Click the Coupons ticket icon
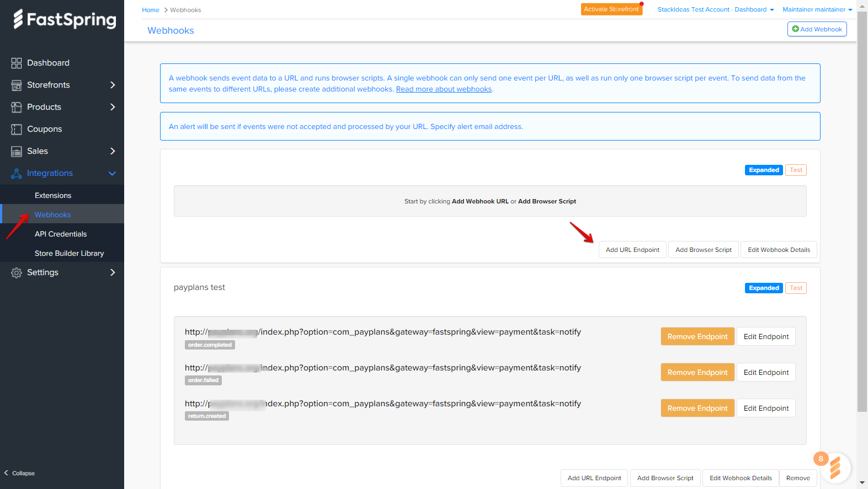 (17, 129)
